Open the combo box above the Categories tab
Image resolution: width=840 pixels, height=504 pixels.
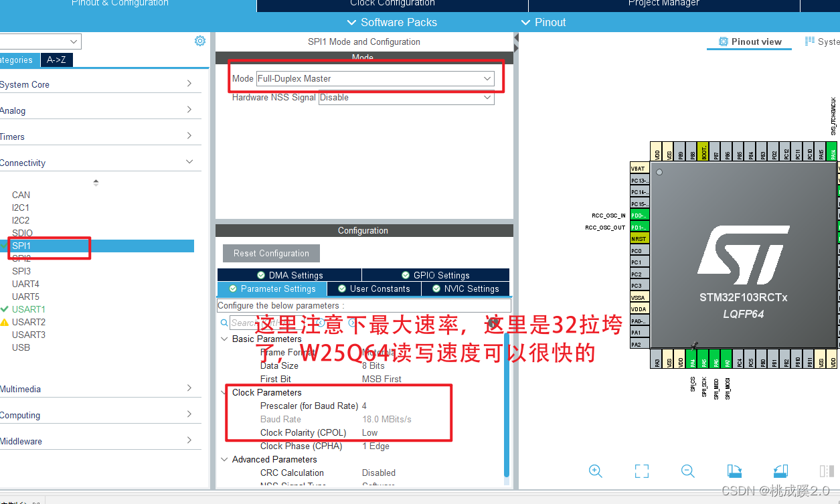coord(40,41)
